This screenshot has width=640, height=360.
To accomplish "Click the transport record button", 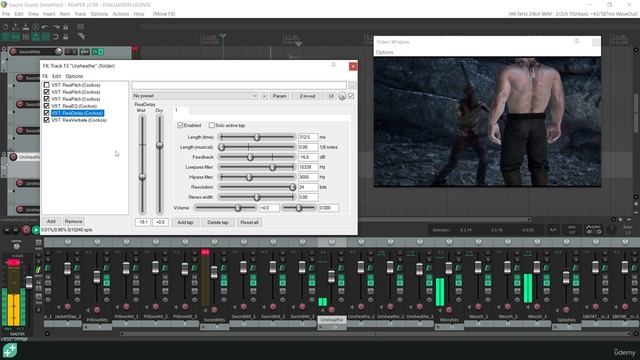I will pos(26,230).
